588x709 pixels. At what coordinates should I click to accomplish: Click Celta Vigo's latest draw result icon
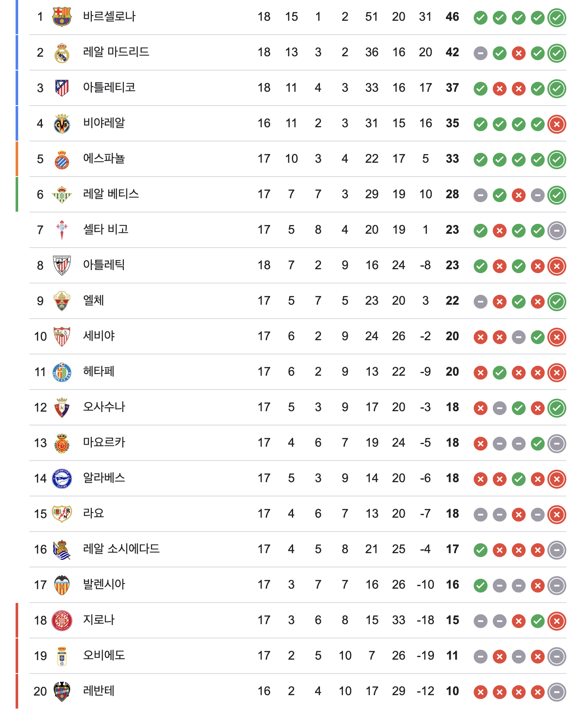pos(557,231)
